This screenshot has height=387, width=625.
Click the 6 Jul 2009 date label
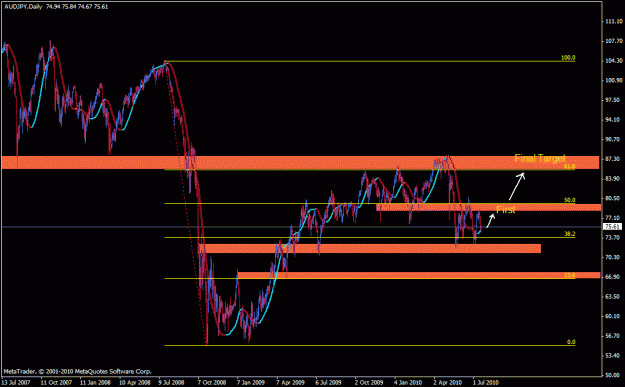pos(329,383)
